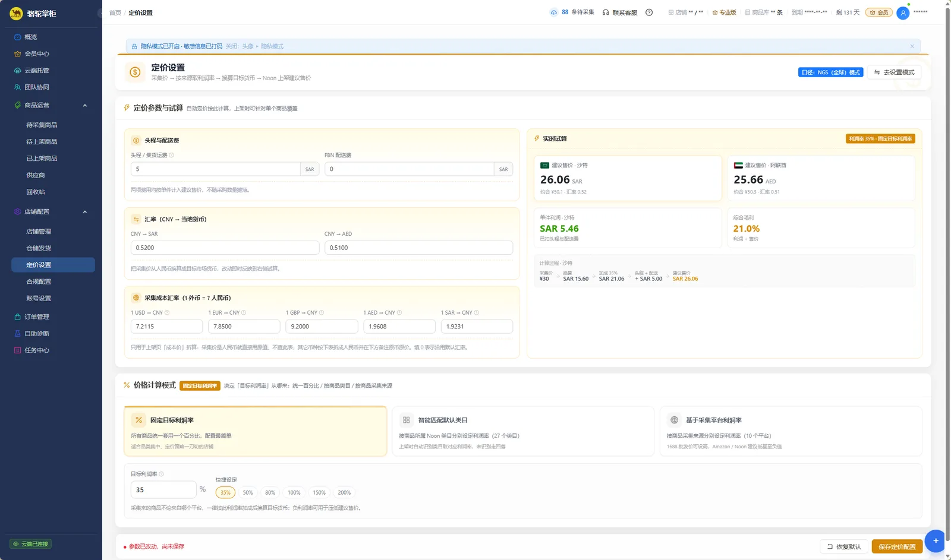Click the user avatar icon

click(903, 12)
